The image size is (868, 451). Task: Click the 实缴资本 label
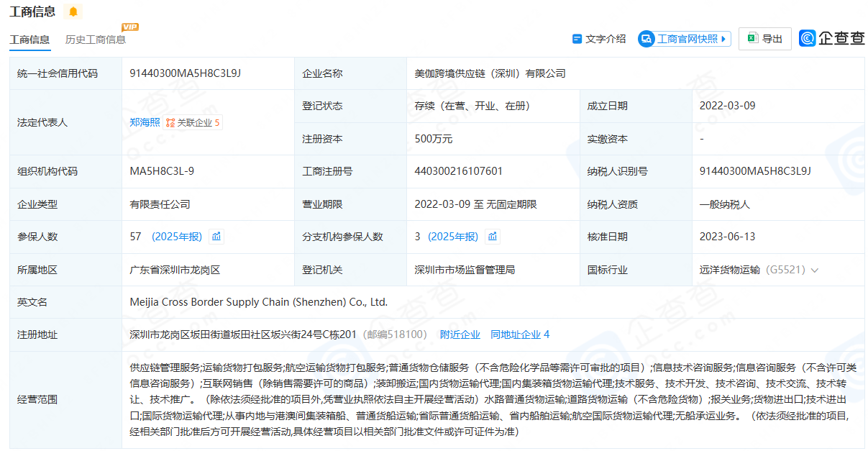[608, 139]
